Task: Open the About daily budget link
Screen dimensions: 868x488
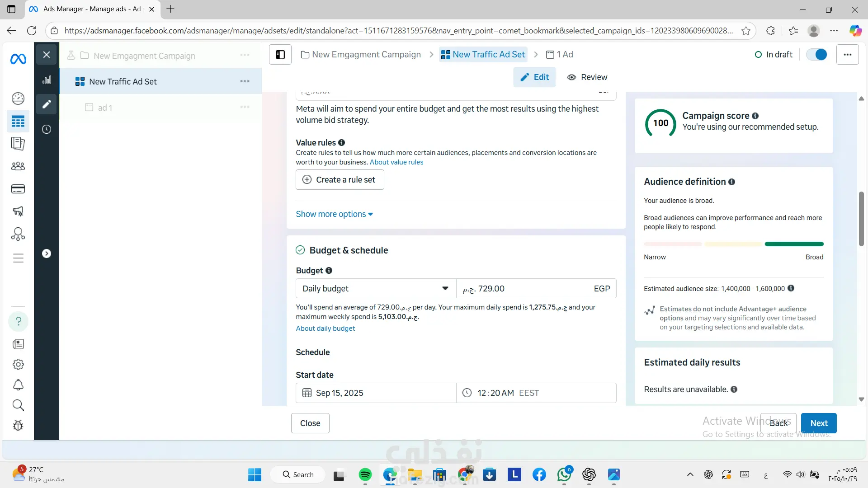Action: pos(325,328)
